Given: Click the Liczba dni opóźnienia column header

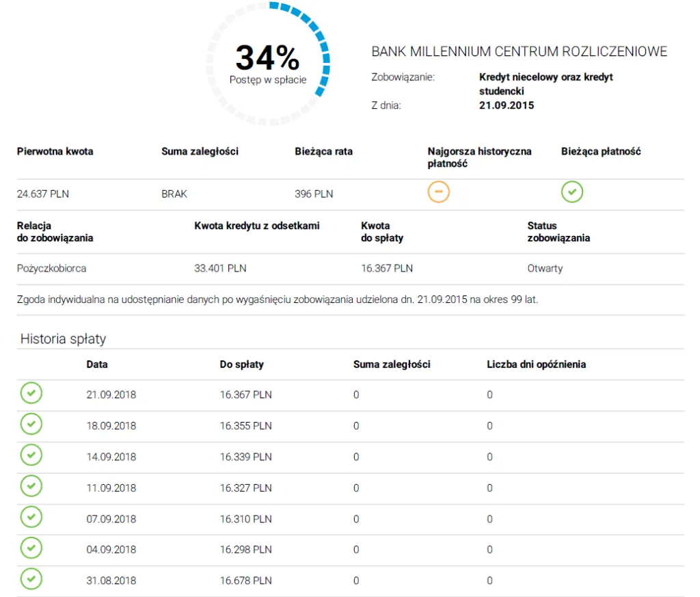Looking at the screenshot, I should tap(536, 364).
